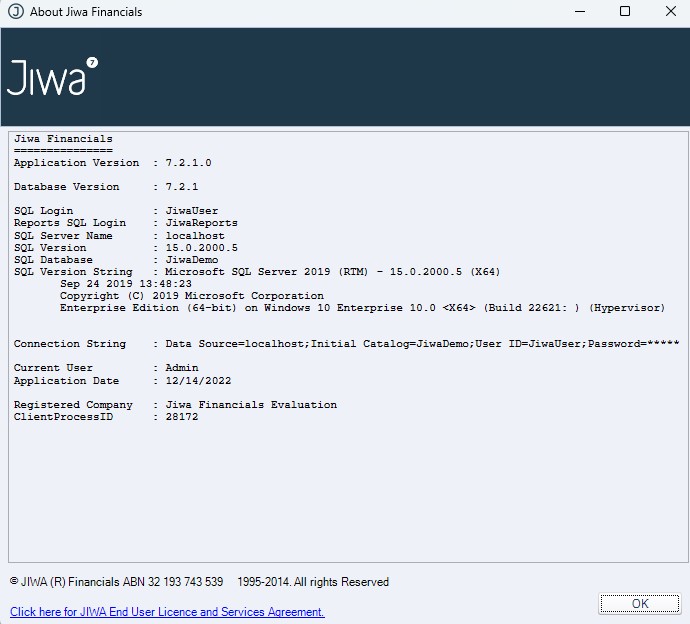This screenshot has height=624, width=690.
Task: Click the Jiwa app icon in title bar
Action: pos(15,12)
